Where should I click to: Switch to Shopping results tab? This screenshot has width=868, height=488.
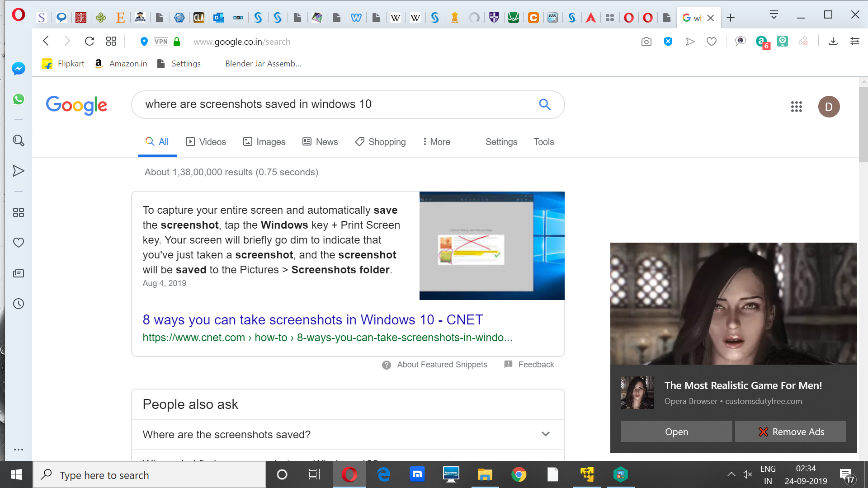click(x=380, y=142)
